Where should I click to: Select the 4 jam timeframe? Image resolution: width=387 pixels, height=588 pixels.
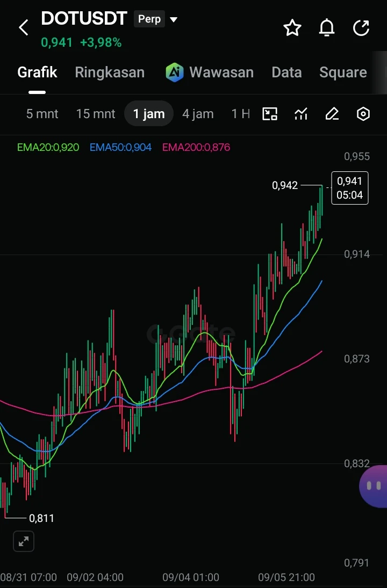(198, 114)
